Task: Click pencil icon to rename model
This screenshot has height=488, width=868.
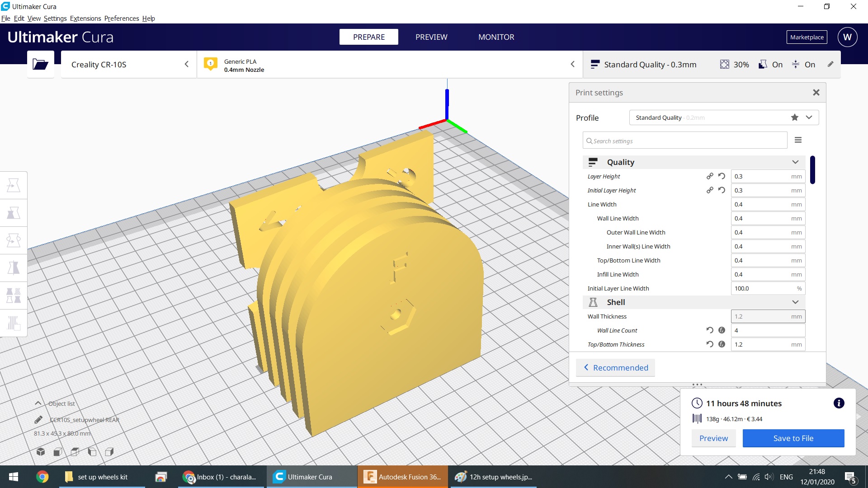Action: point(38,420)
